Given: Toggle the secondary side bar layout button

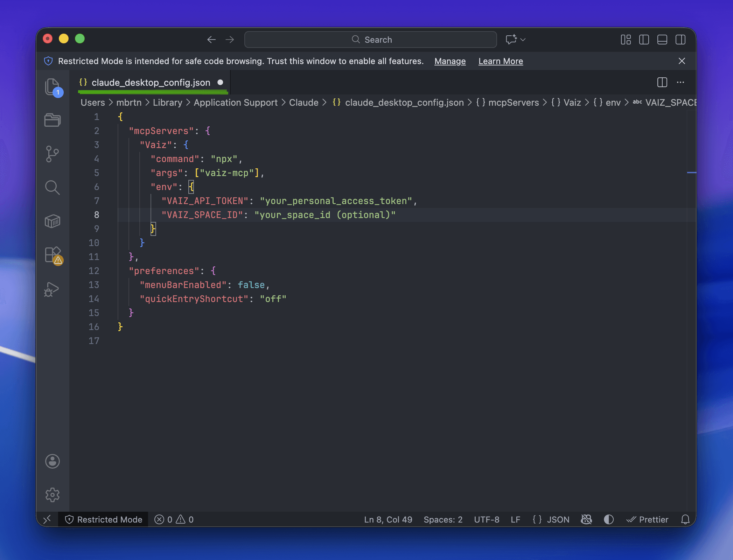Looking at the screenshot, I should point(680,40).
